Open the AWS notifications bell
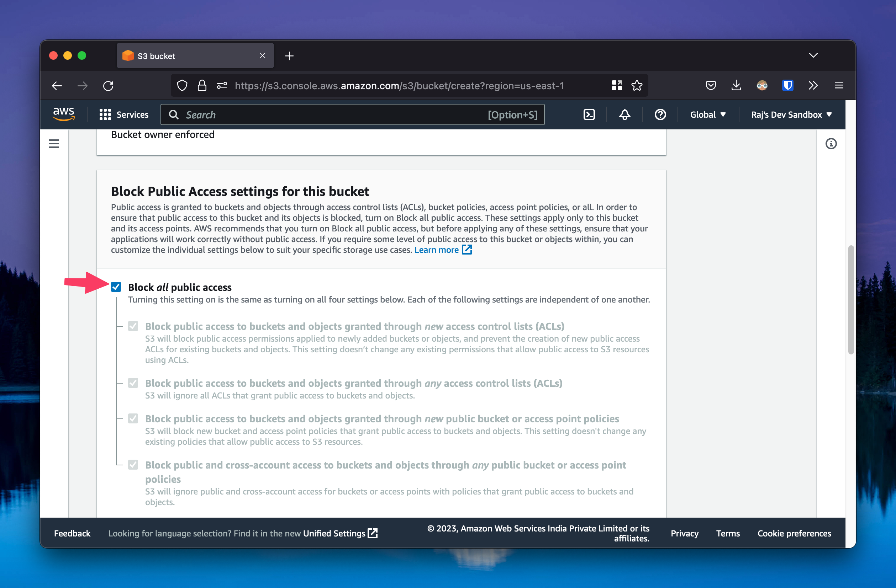Image resolution: width=896 pixels, height=588 pixels. click(x=624, y=115)
